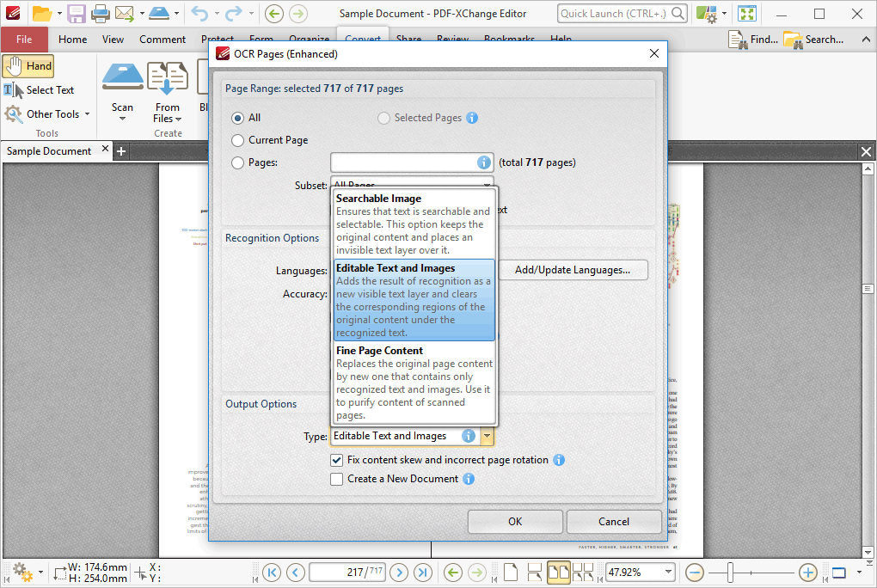This screenshot has height=588, width=877.
Task: Click info icon beside Selected Pages
Action: coord(472,118)
